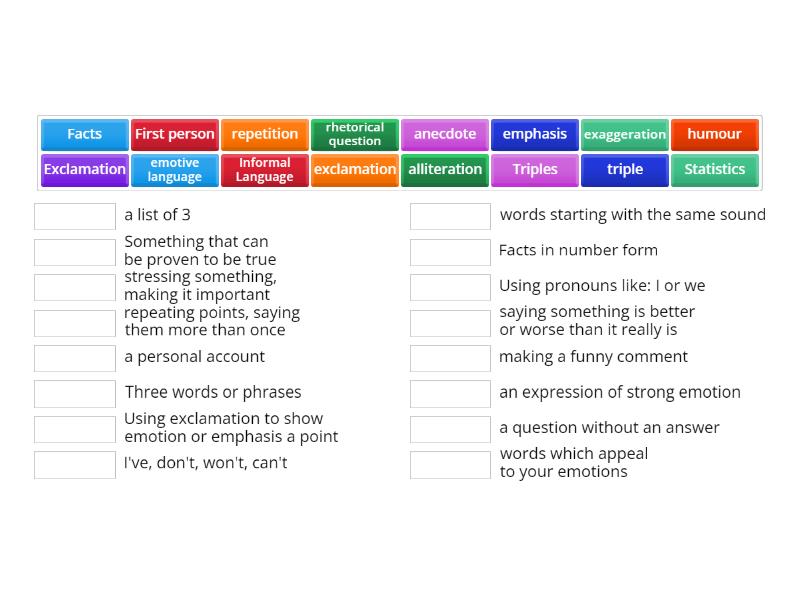Pick the rhetorical question tile

pyautogui.click(x=354, y=134)
